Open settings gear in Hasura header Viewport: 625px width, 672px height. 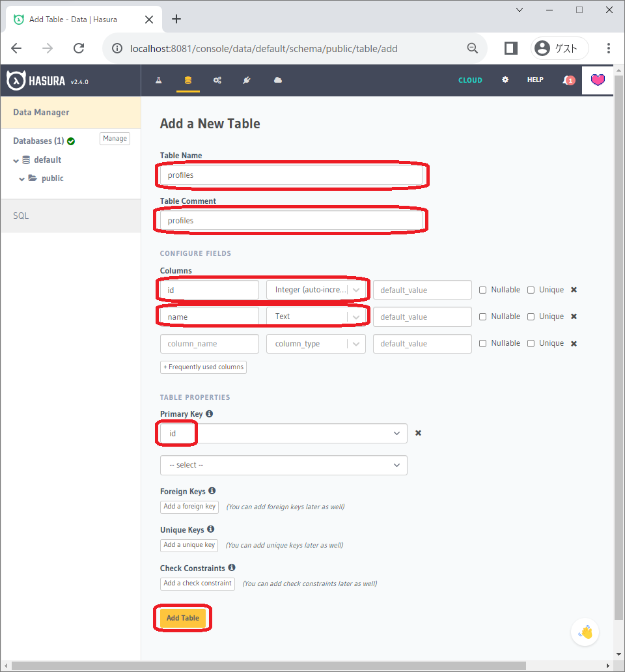[505, 79]
